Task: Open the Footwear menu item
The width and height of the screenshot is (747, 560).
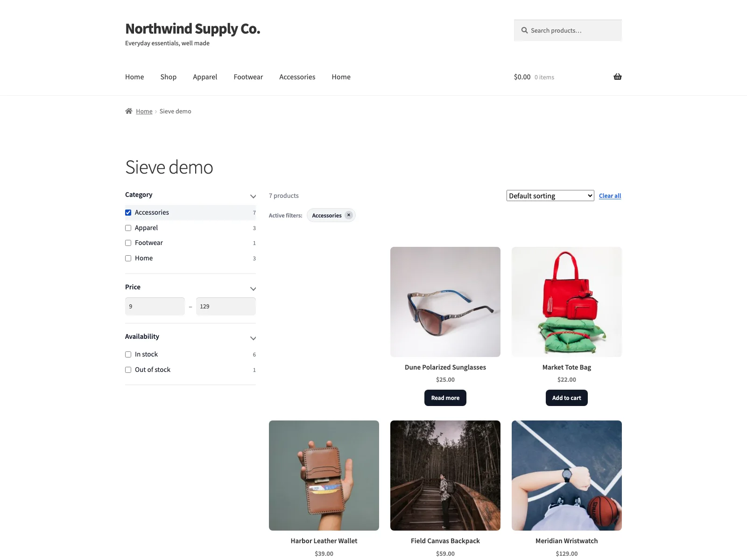Action: tap(248, 77)
